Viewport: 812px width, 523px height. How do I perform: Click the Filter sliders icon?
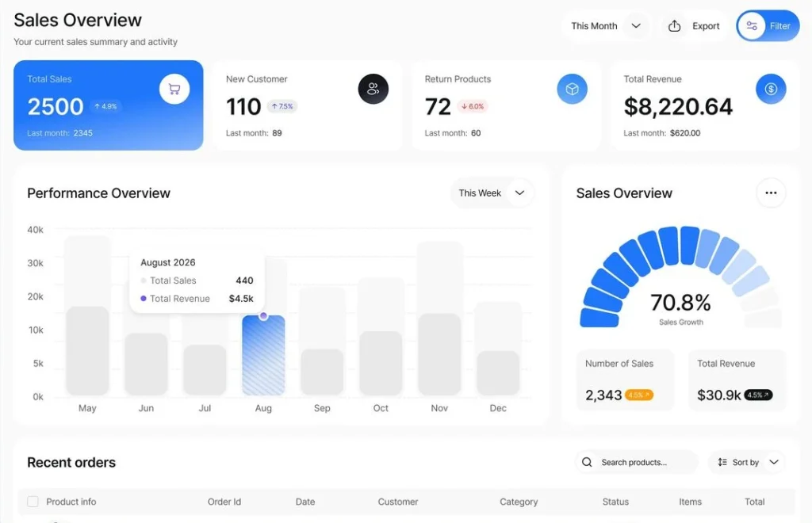752,26
